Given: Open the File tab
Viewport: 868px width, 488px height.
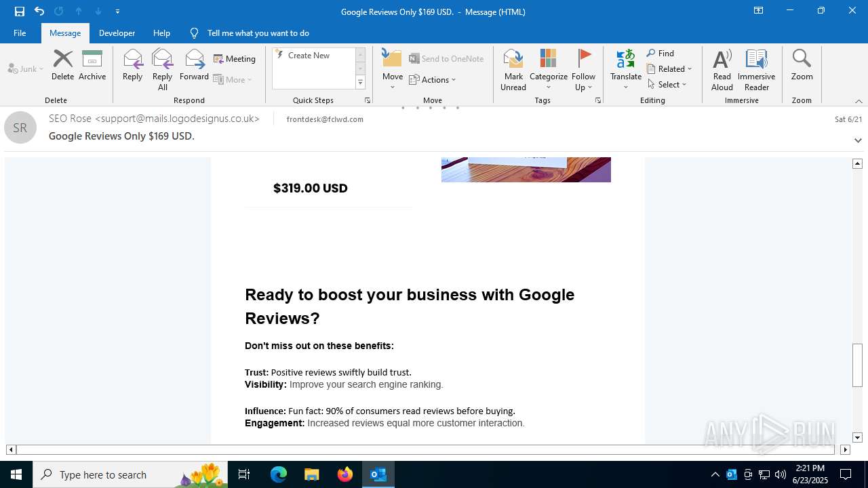Looking at the screenshot, I should 20,33.
